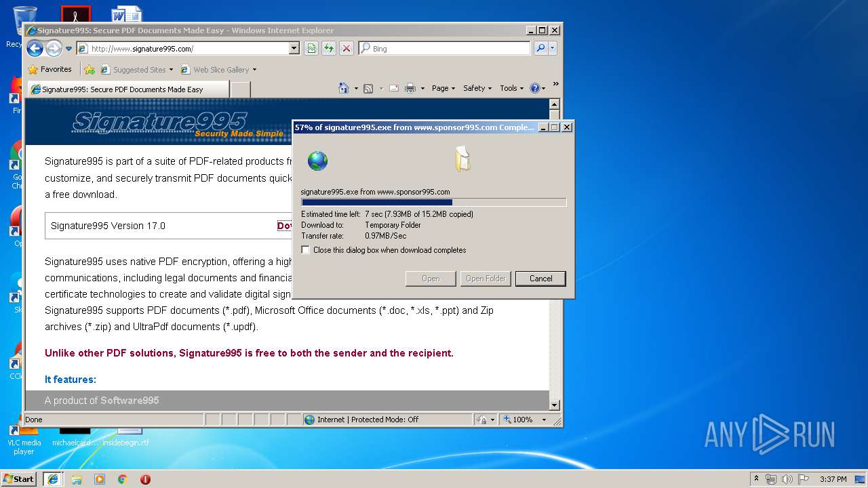This screenshot has height=488, width=868.
Task: Open the Word document desktop icon
Action: (x=127, y=15)
